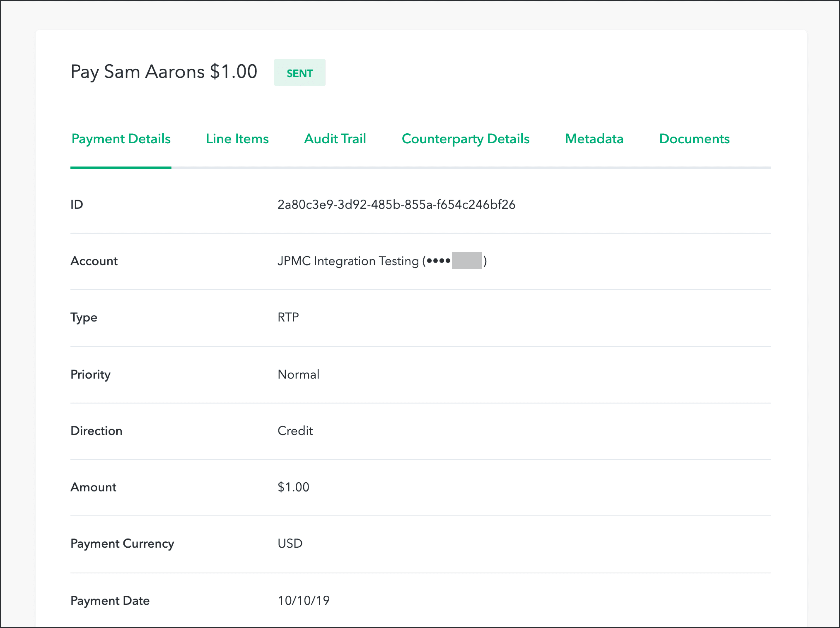Click the masked account number block
This screenshot has width=840, height=628.
click(x=467, y=261)
